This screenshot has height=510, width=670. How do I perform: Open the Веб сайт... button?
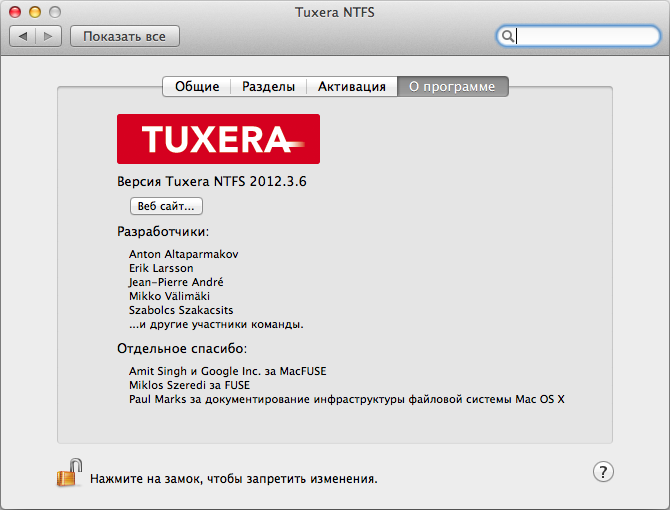tap(166, 206)
